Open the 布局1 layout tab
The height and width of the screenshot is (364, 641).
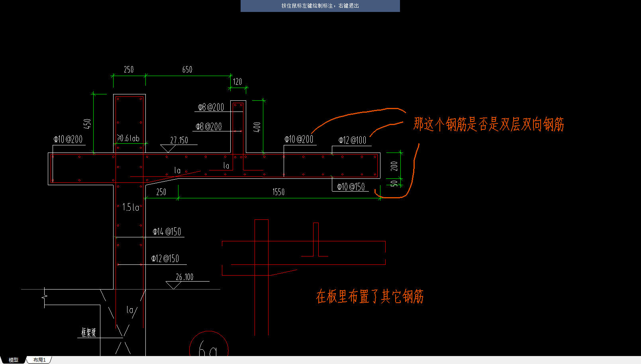point(39,360)
